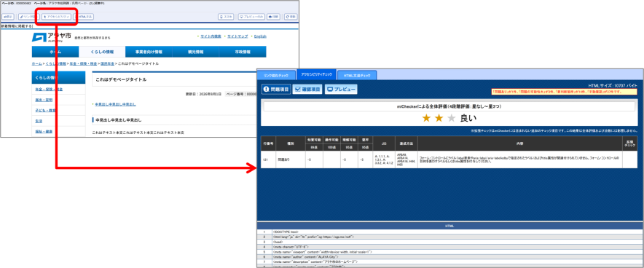
Task: Click the 良い overall rating text
Action: [x=468, y=119]
